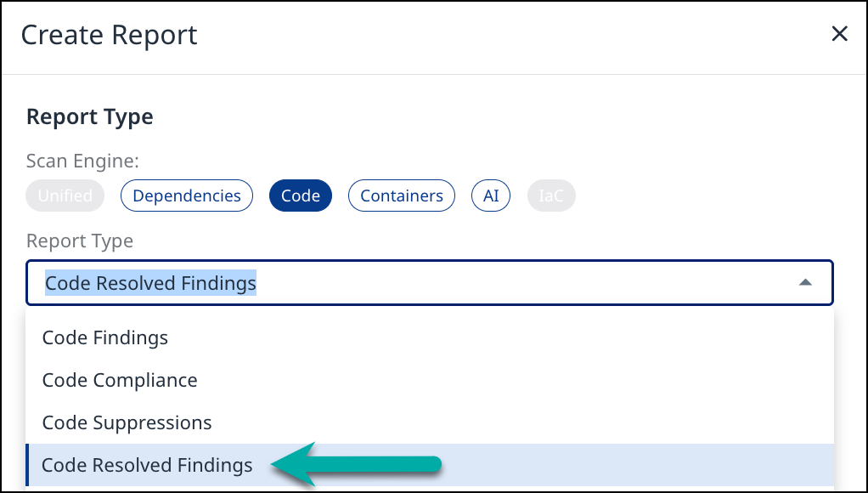868x493 pixels.
Task: Select the Code Compliance report type
Action: click(120, 380)
